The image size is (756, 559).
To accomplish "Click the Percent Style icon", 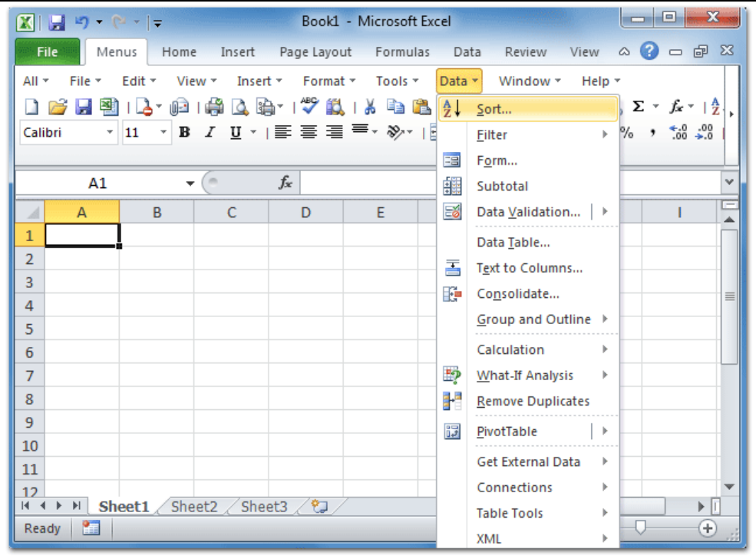I will tap(627, 133).
